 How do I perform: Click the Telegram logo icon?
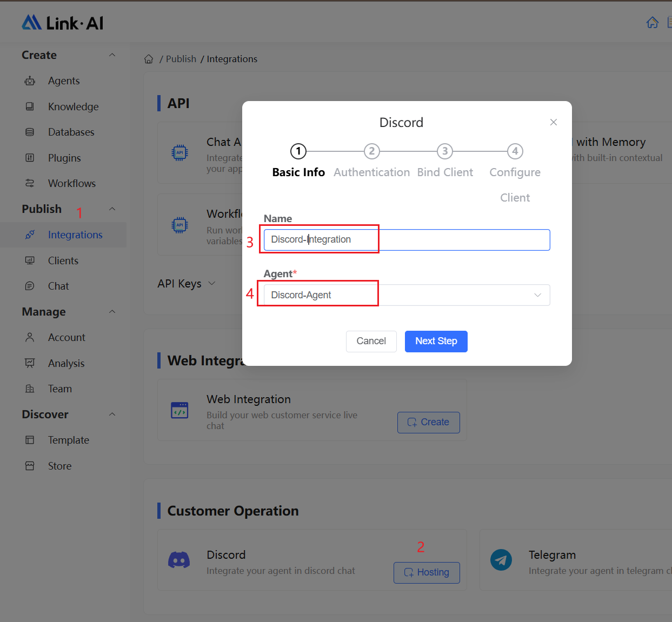coord(501,560)
